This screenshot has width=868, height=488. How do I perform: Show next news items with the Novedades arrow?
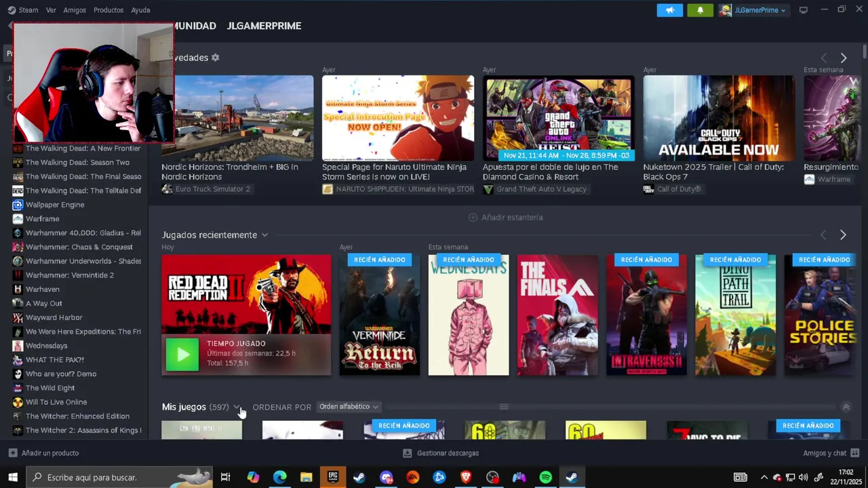point(843,58)
